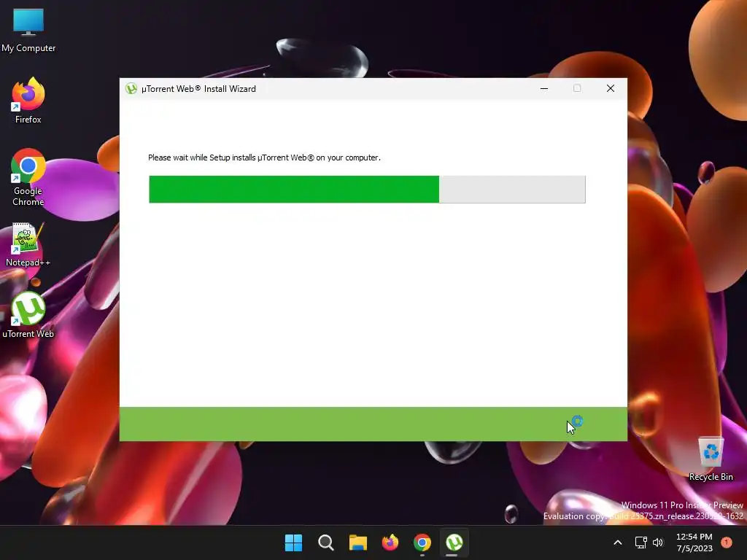Open Notepad++ desktop shortcut

(x=28, y=245)
